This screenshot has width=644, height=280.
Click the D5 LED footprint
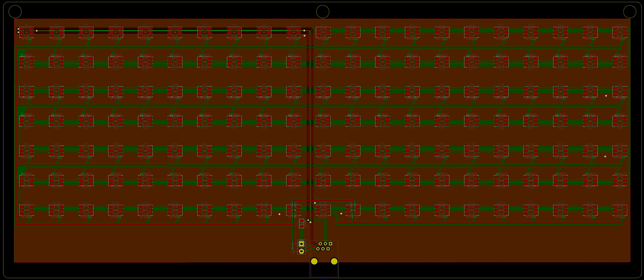click(x=145, y=32)
